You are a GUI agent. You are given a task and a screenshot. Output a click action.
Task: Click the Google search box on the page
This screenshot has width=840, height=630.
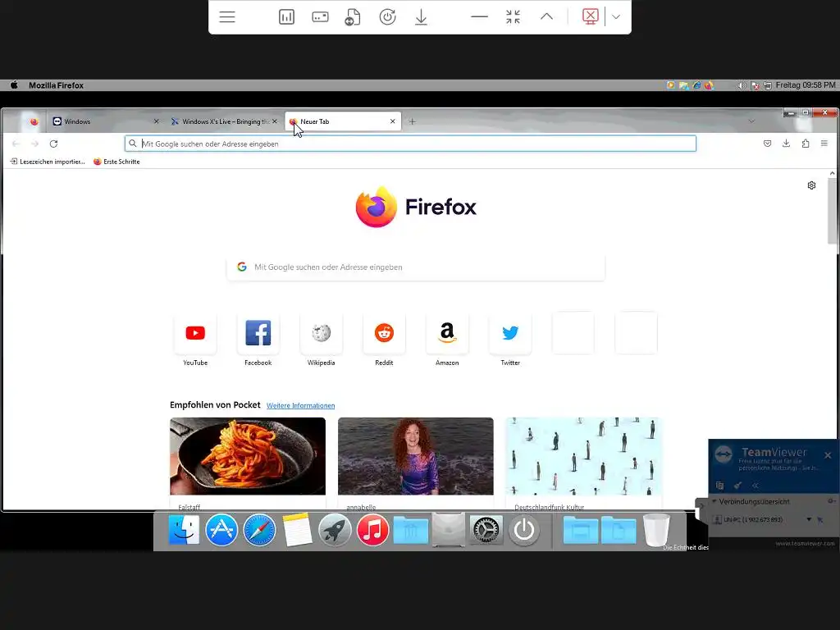pyautogui.click(x=416, y=267)
